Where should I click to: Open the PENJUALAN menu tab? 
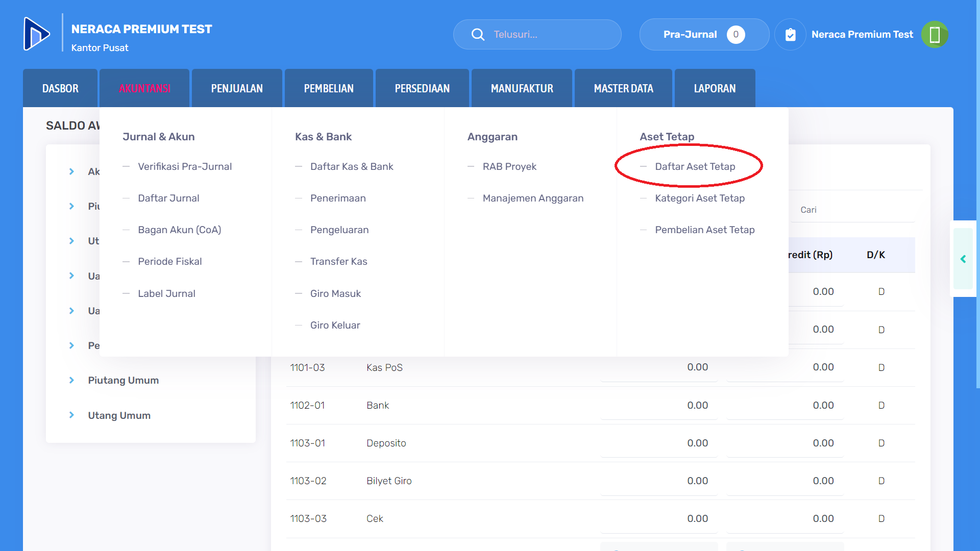[237, 88]
